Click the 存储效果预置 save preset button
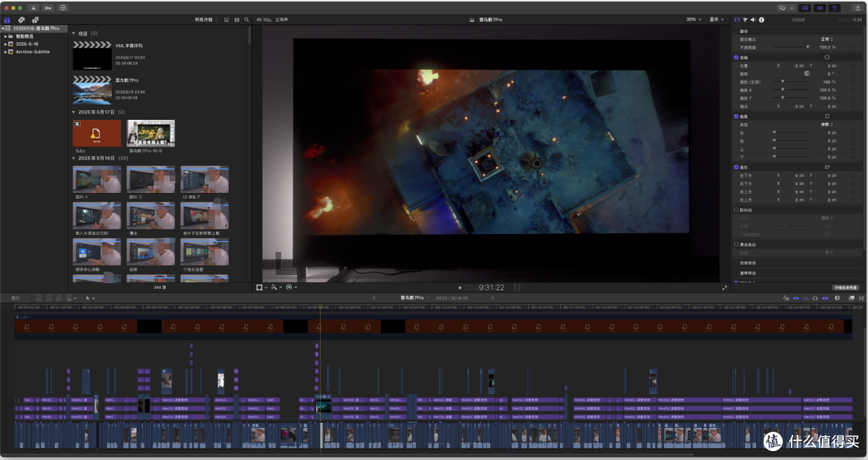The width and height of the screenshot is (868, 460). (845, 288)
